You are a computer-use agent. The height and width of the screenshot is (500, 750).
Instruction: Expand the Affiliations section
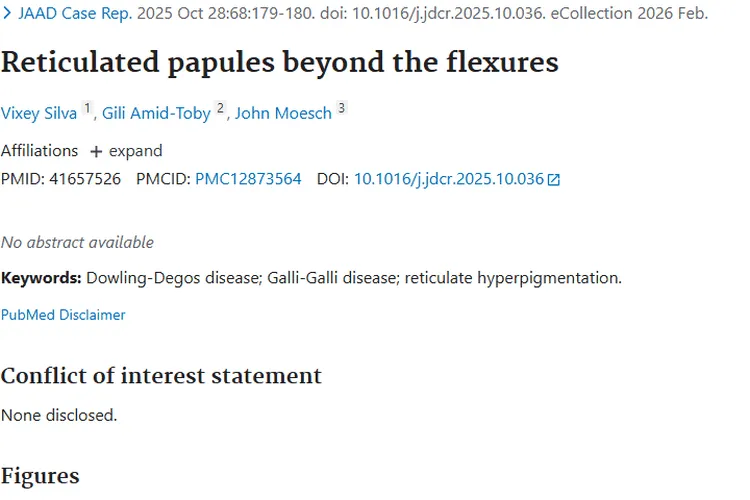(126, 151)
